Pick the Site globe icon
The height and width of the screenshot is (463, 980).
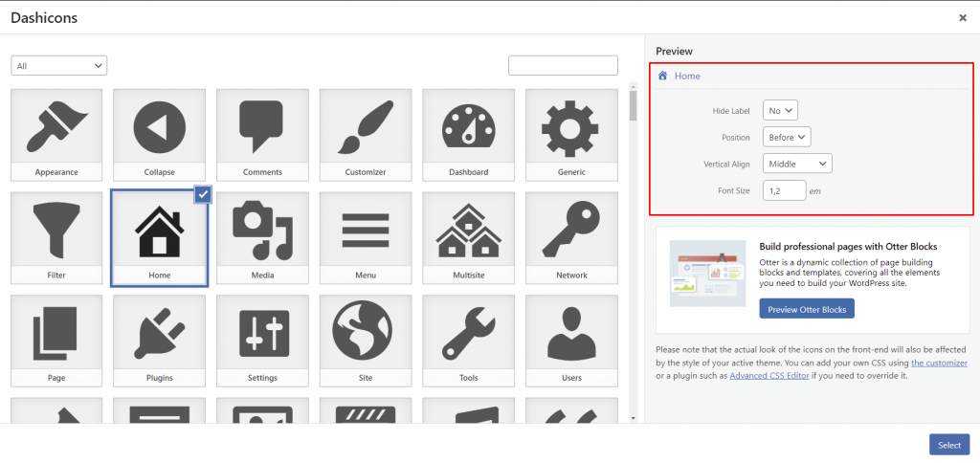coord(366,341)
